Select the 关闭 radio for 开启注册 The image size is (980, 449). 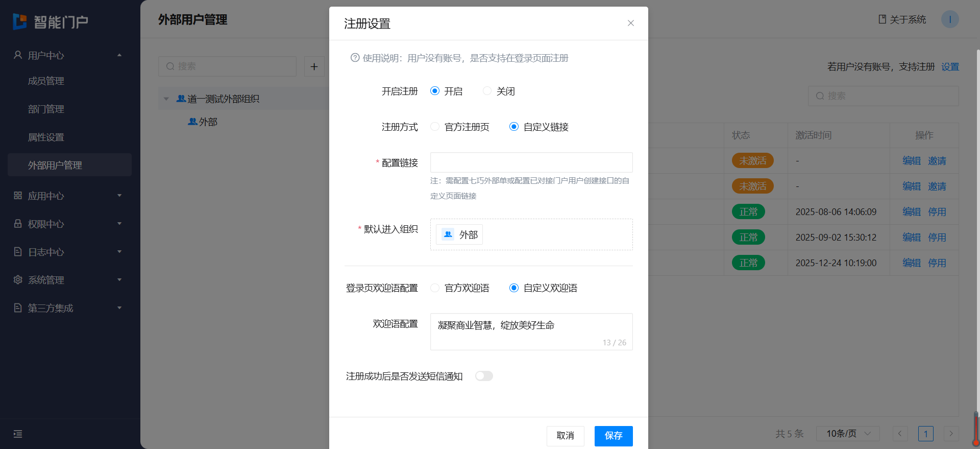(487, 91)
